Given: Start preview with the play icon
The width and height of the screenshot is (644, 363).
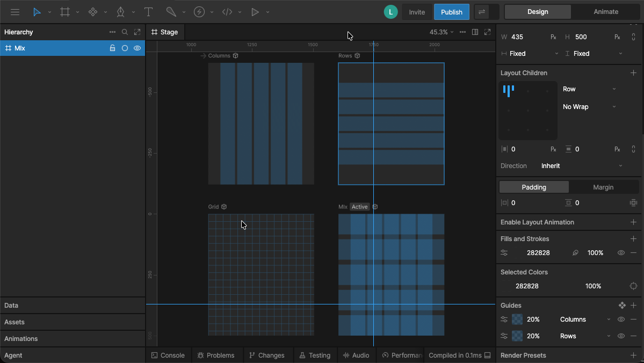Looking at the screenshot, I should 255,12.
